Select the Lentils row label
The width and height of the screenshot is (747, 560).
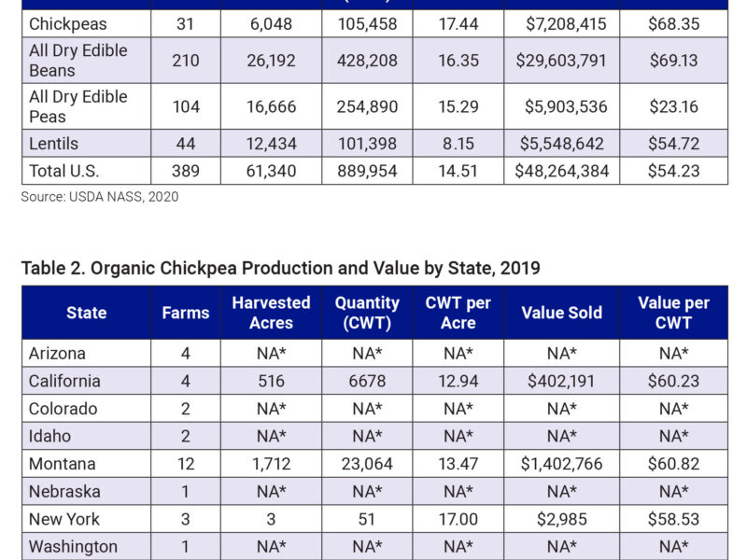[x=54, y=144]
